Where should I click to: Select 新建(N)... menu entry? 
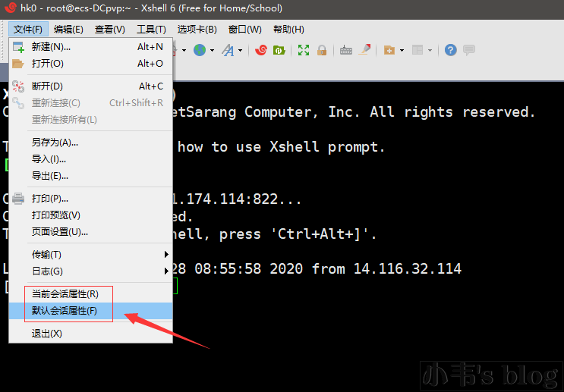90,47
